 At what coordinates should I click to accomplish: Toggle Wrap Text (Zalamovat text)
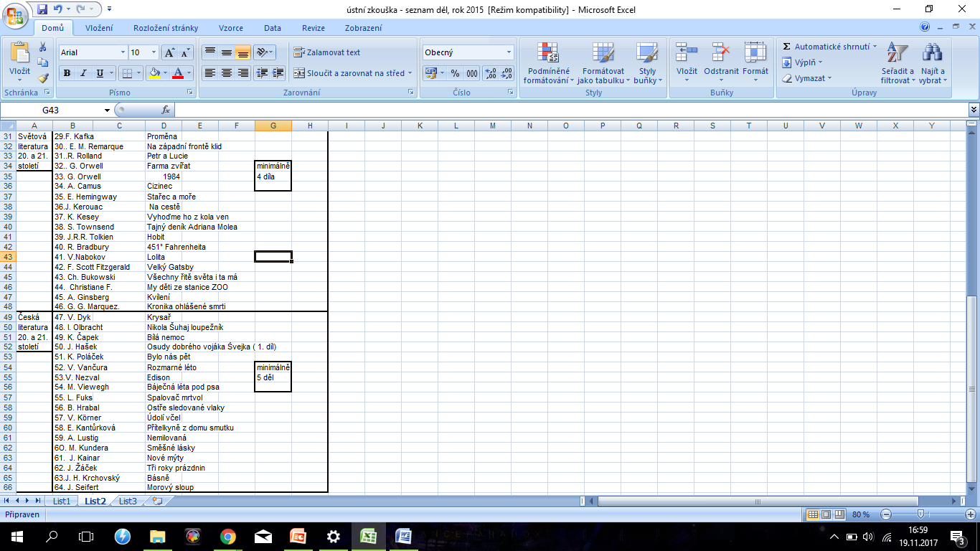click(x=326, y=52)
